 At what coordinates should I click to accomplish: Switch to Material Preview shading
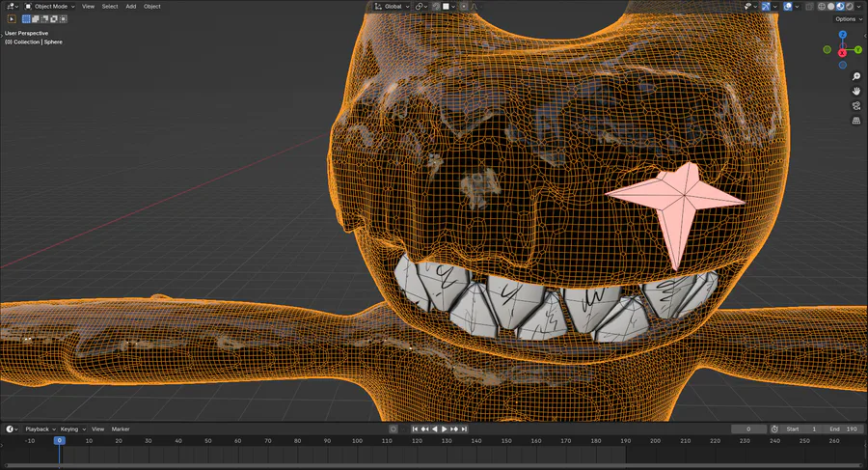click(840, 6)
